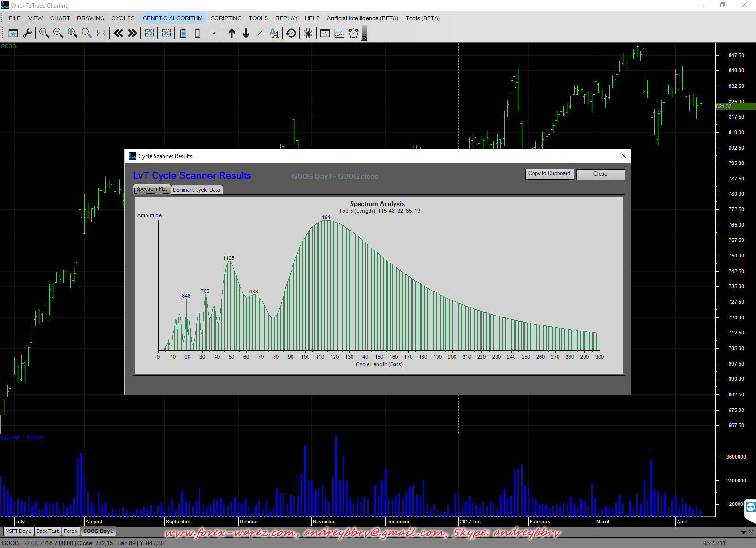Click the wrench settings icon
Viewport: 756px width, 548px height.
coord(27,33)
